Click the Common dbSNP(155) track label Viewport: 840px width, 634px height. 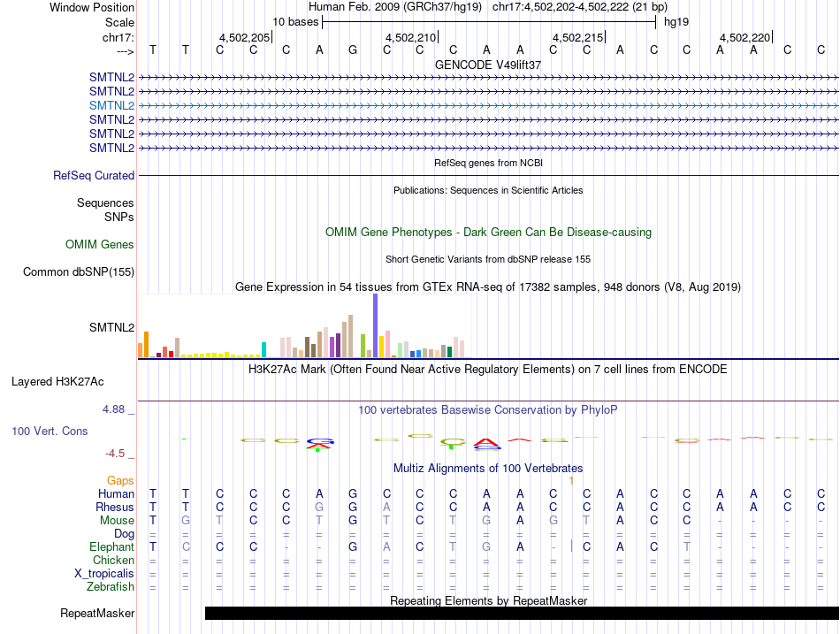78,271
